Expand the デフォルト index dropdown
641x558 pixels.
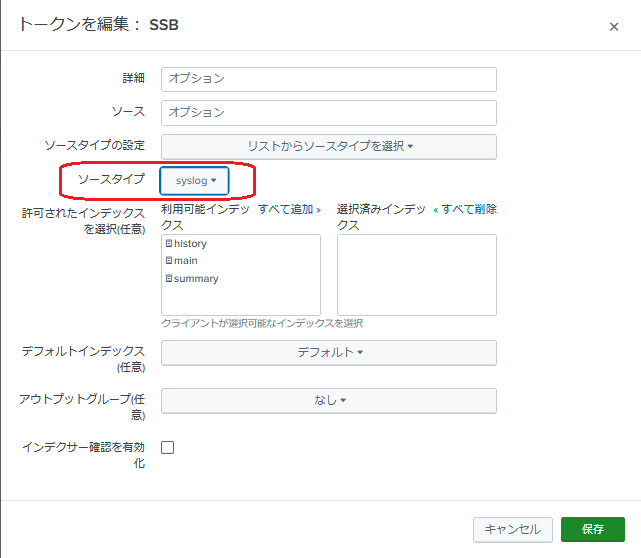click(329, 352)
